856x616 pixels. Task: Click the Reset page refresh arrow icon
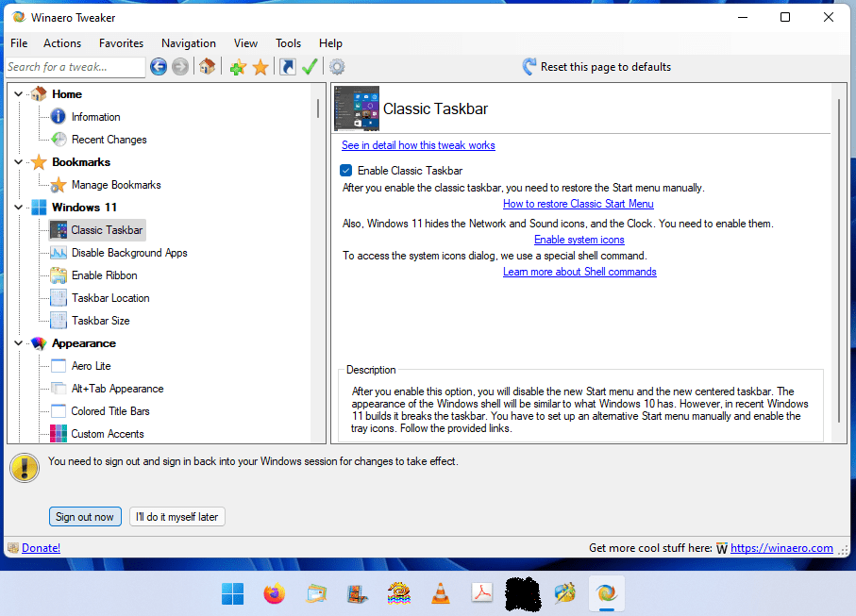pyautogui.click(x=529, y=67)
